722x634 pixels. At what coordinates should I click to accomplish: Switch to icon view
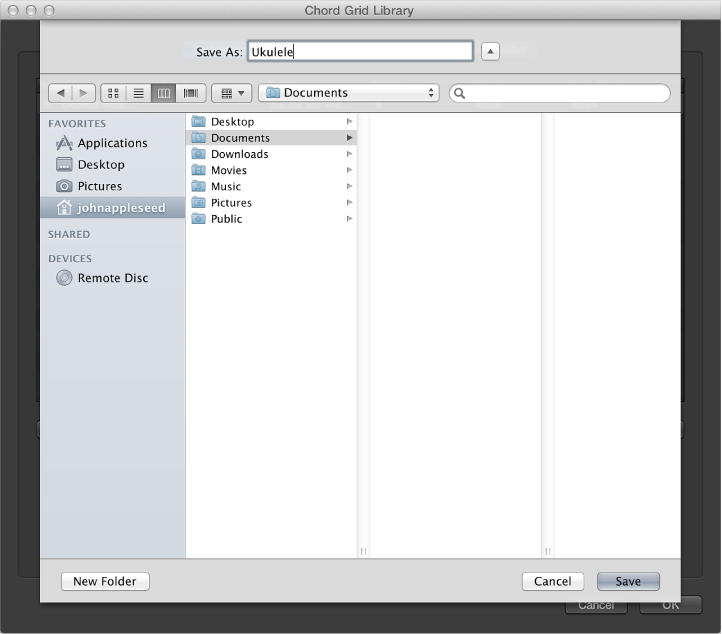point(113,93)
